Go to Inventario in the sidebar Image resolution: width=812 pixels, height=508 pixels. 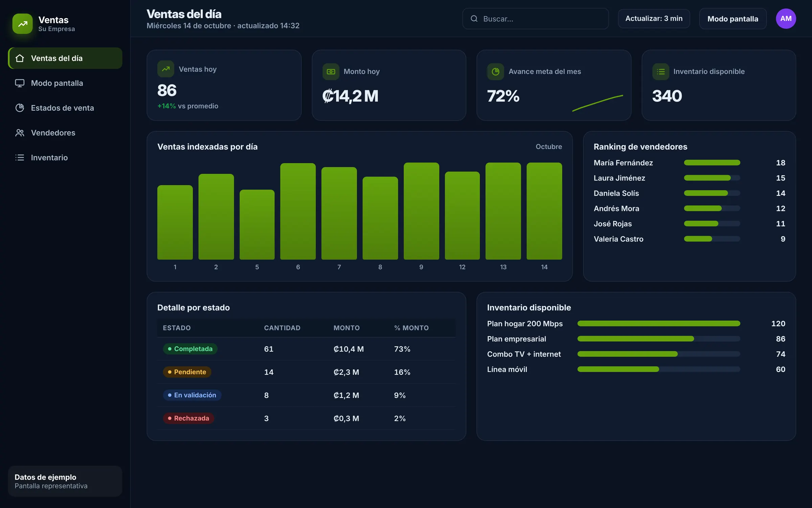65,157
